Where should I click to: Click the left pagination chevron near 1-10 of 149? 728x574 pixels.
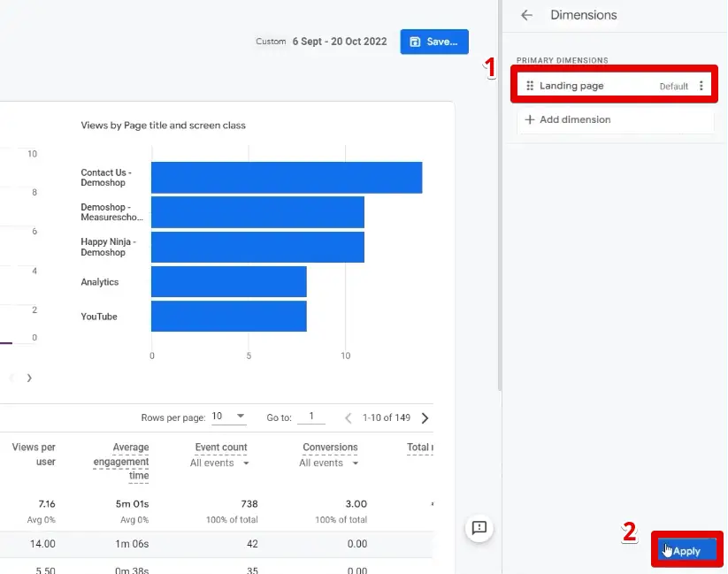[x=347, y=417]
